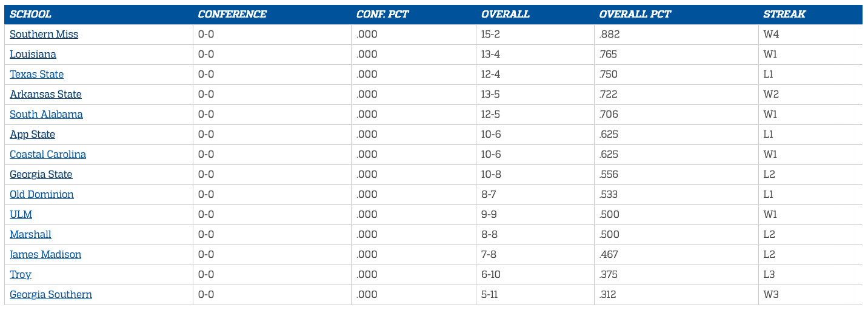Visit the James Madison link
The image size is (868, 310).
click(x=45, y=255)
